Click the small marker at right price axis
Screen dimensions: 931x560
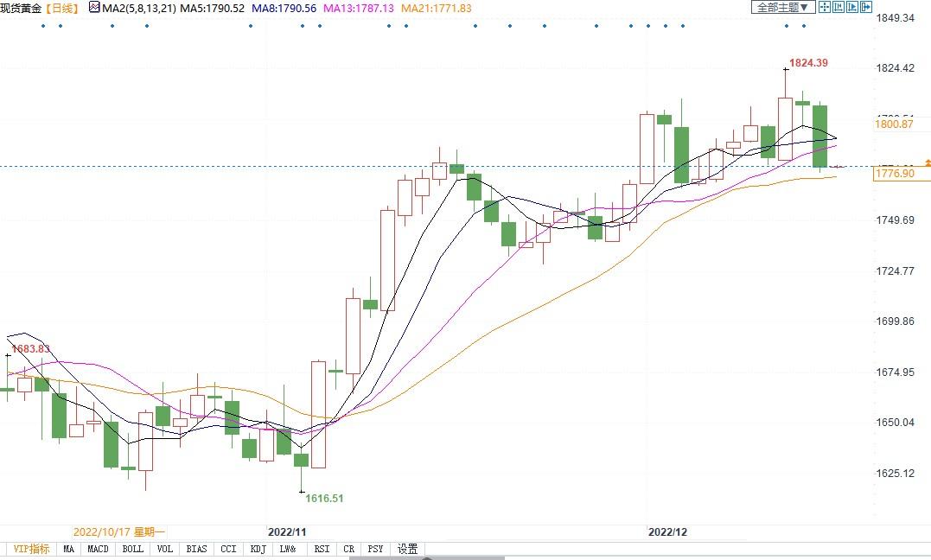click(x=928, y=162)
